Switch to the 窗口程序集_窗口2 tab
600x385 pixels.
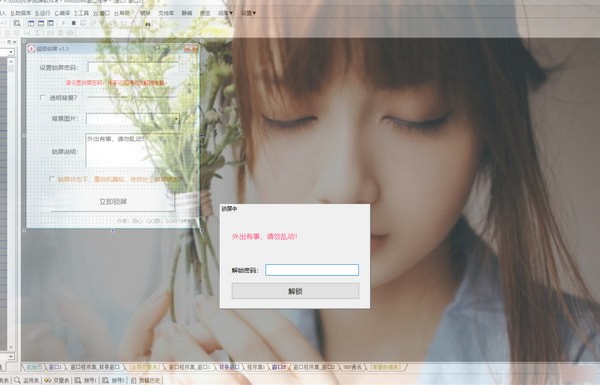pos(314,367)
